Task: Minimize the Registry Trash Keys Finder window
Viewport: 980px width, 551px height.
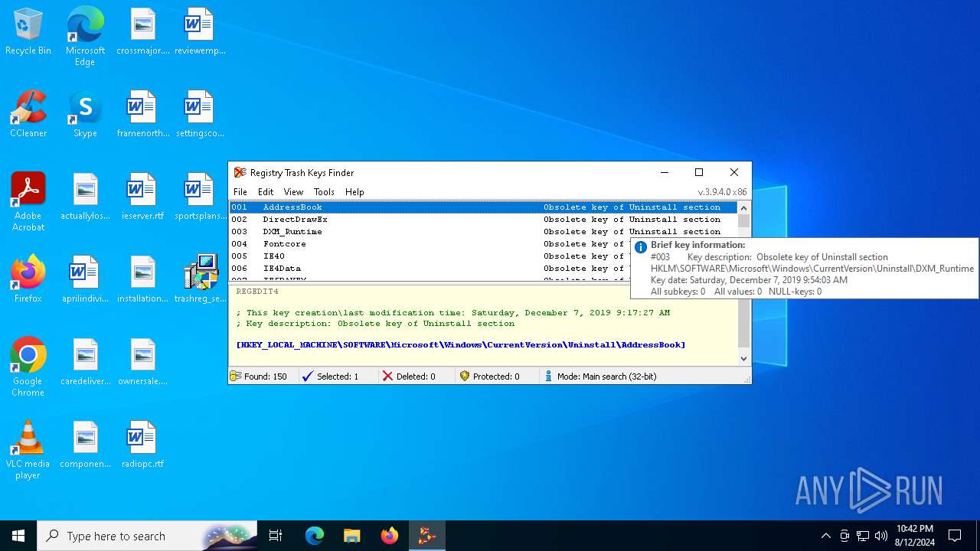Action: [x=665, y=173]
